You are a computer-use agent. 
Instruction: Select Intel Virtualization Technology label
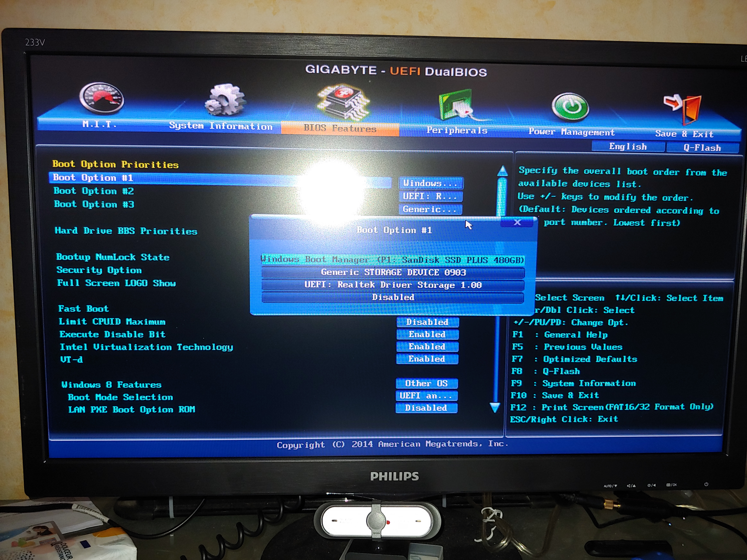click(x=147, y=347)
